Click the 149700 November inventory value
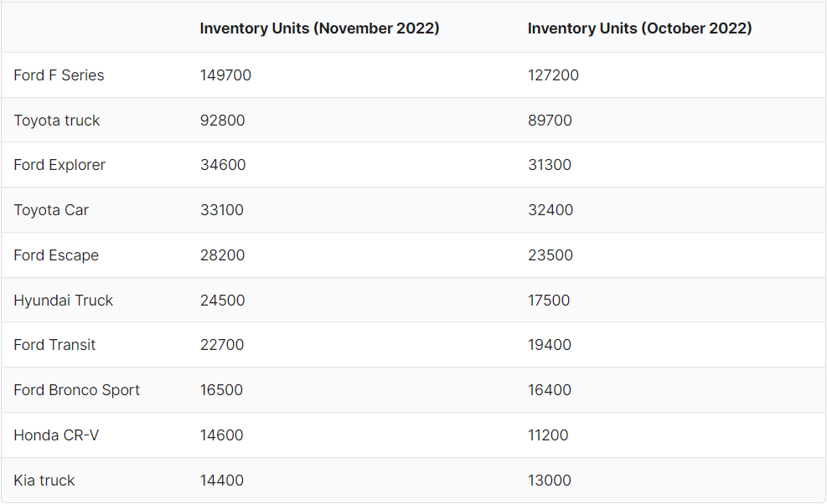The image size is (827, 504). click(x=225, y=75)
